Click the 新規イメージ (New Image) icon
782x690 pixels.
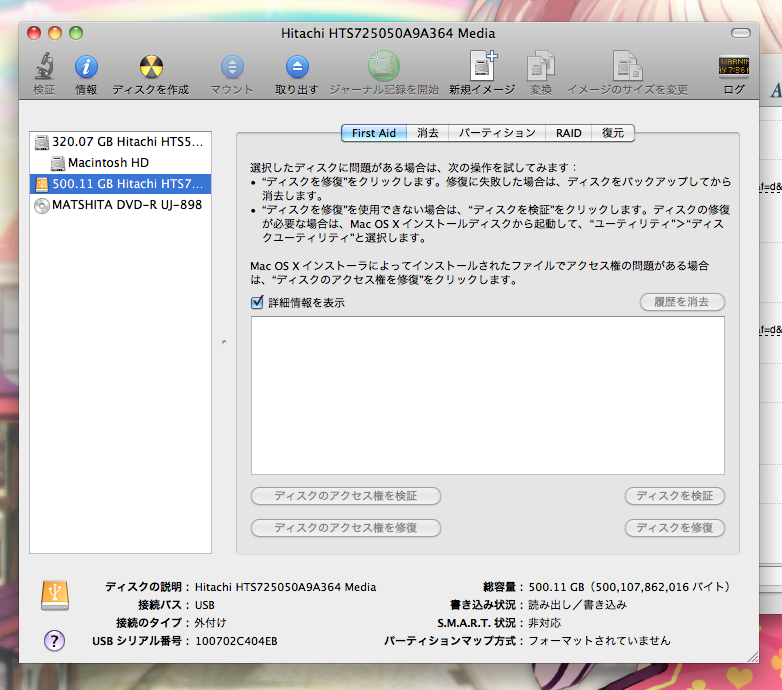(482, 68)
